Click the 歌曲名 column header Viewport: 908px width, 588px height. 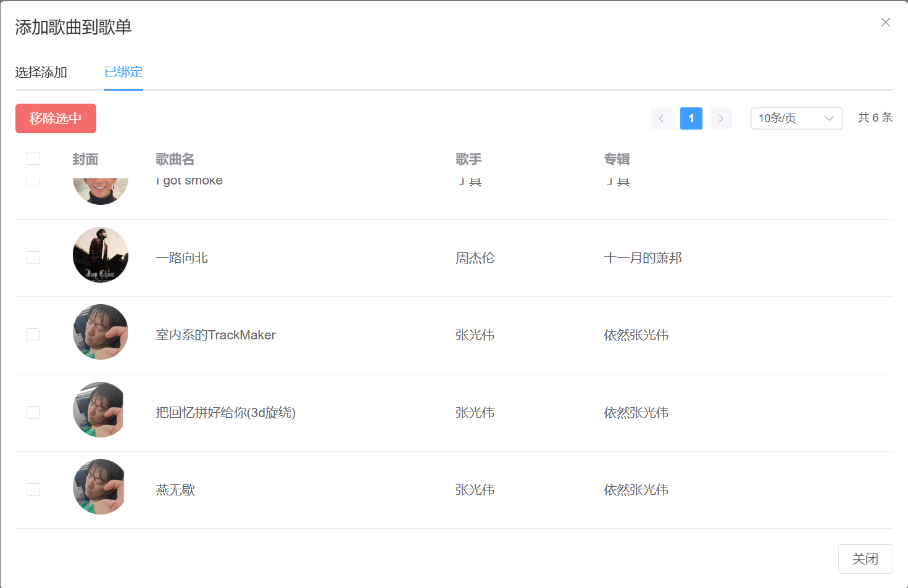click(x=175, y=159)
